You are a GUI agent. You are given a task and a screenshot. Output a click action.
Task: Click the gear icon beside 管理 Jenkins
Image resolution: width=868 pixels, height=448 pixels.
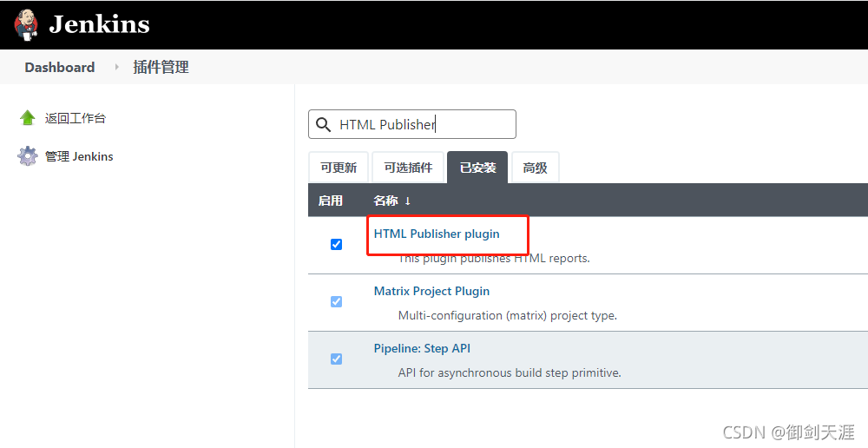pos(27,156)
